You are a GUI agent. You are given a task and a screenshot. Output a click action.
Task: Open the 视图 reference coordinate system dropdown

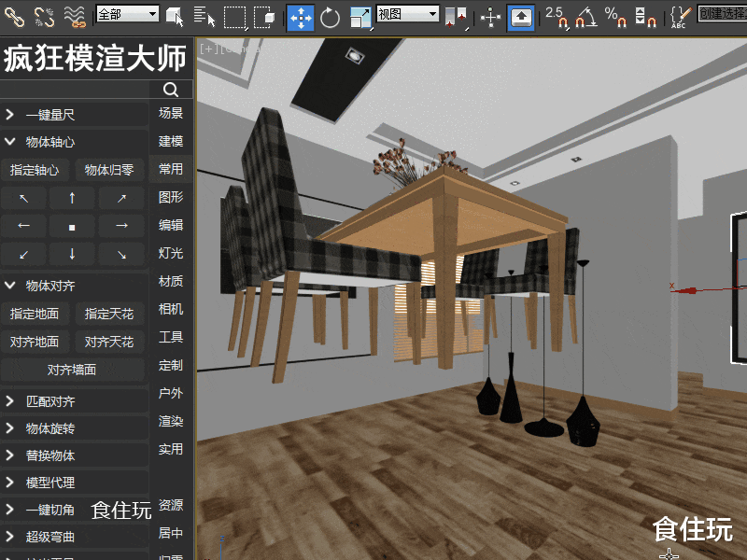click(406, 16)
